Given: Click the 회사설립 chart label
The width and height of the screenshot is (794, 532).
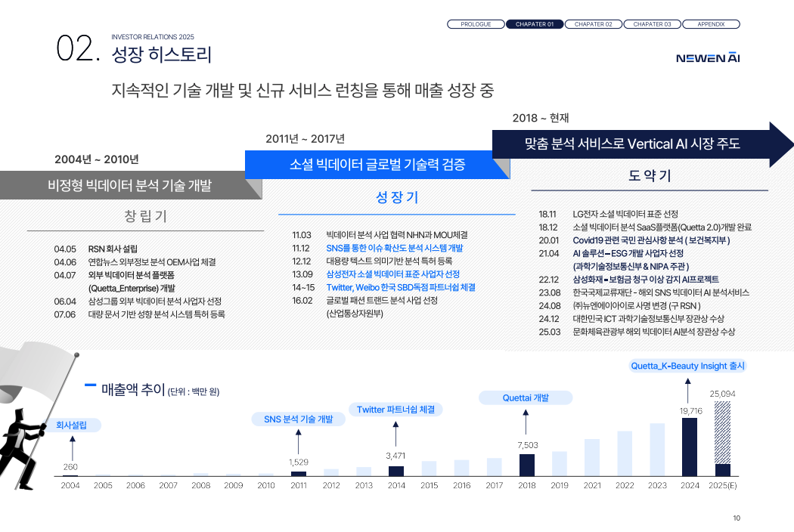Looking at the screenshot, I should tap(71, 425).
